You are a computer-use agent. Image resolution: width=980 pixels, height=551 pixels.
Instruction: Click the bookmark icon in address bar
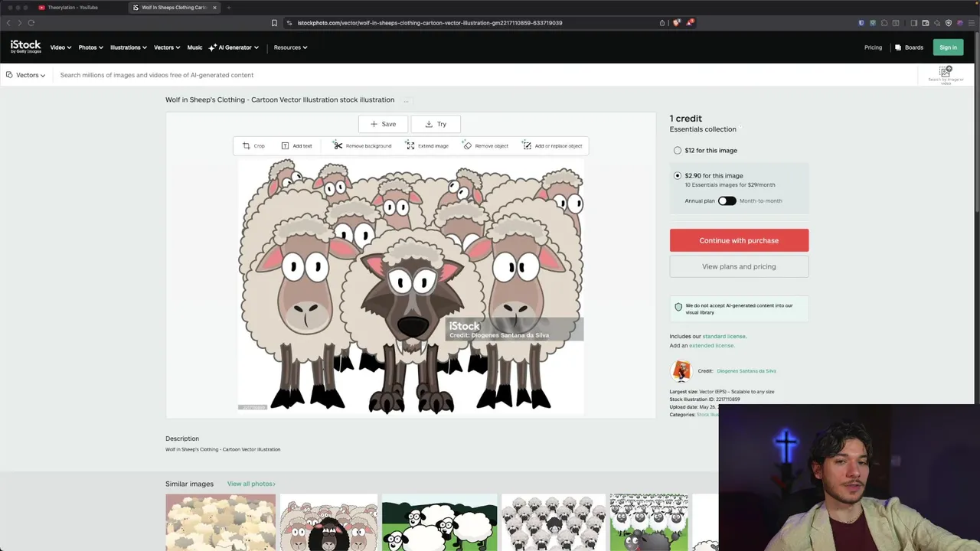pyautogui.click(x=274, y=23)
